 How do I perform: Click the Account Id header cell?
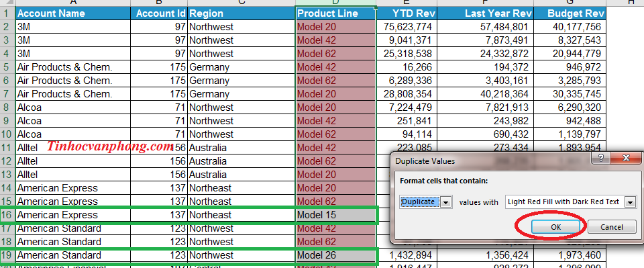tap(159, 13)
